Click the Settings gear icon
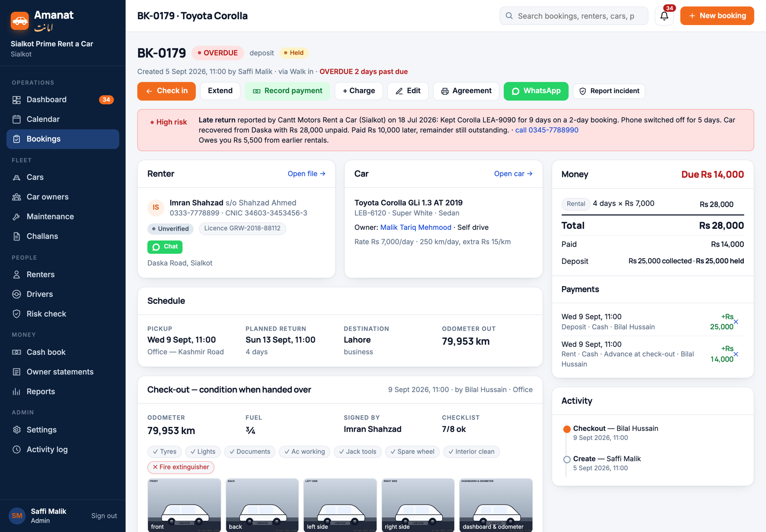 (17, 430)
